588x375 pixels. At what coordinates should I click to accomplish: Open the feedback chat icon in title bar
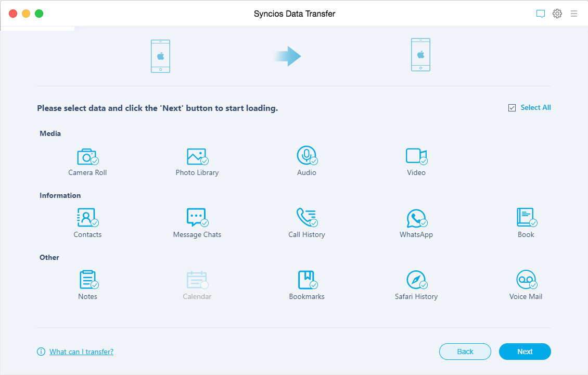[x=540, y=14]
